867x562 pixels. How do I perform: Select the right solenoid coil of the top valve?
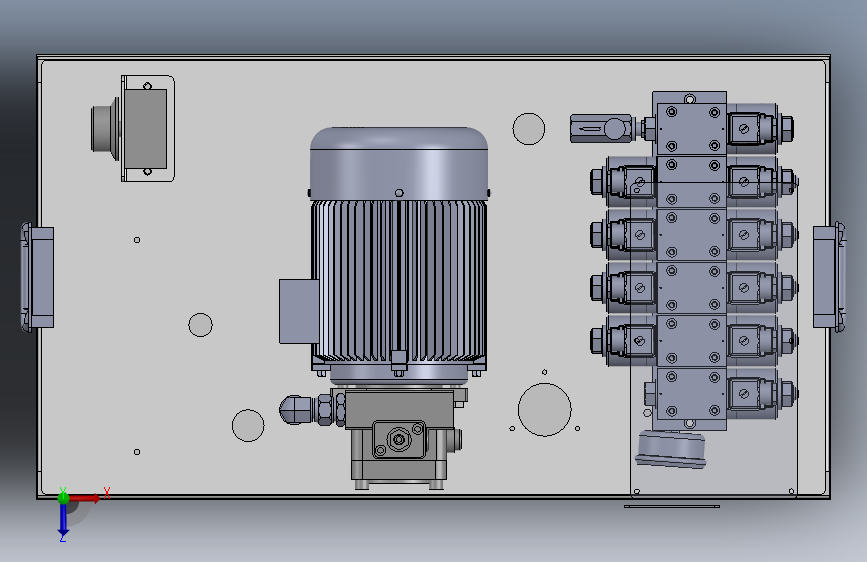point(753,128)
